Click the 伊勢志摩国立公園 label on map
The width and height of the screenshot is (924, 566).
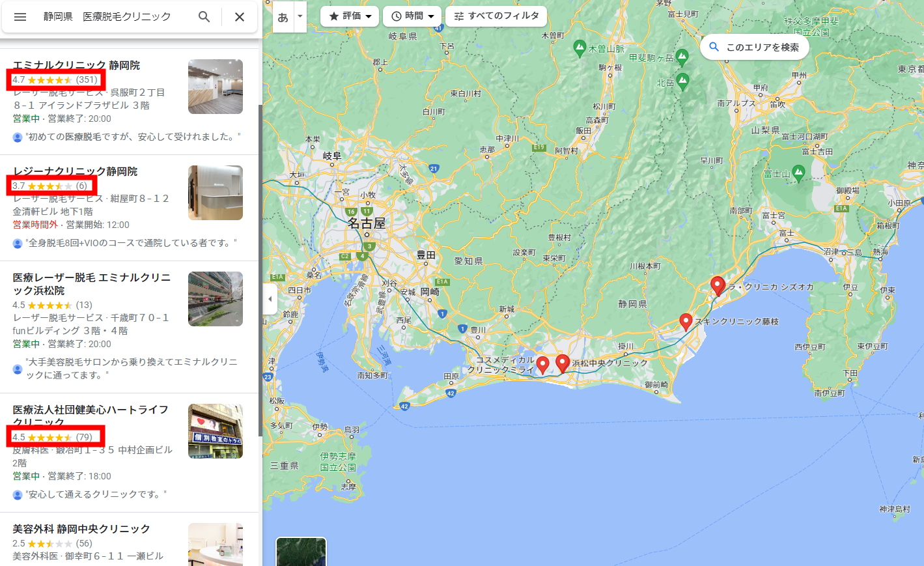pos(338,462)
